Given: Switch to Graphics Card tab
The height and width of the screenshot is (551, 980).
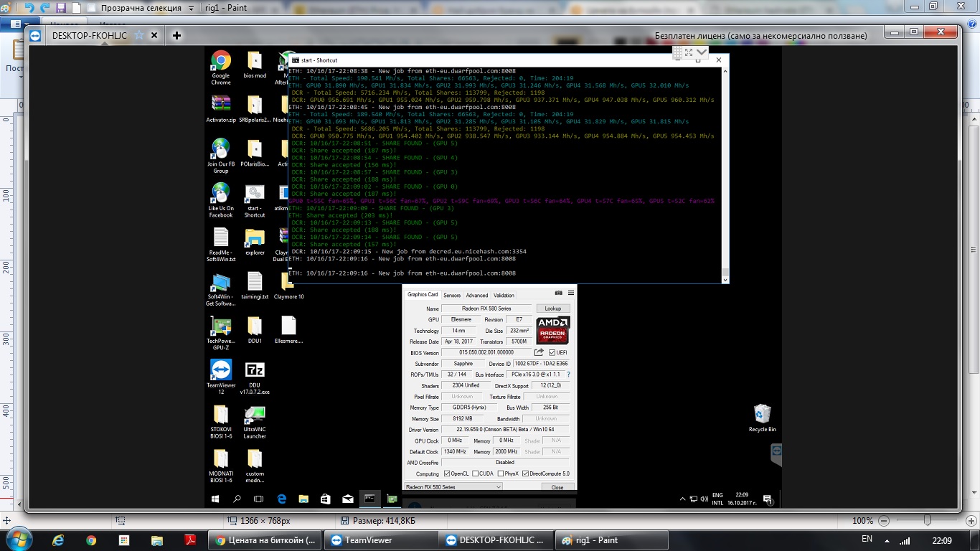Looking at the screenshot, I should click(423, 295).
